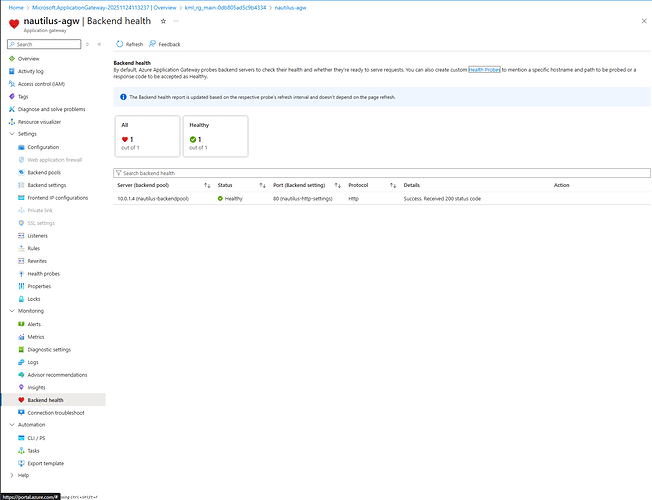Click the Backend settings icon
Image resolution: width=652 pixels, height=500 pixels.
click(x=21, y=185)
